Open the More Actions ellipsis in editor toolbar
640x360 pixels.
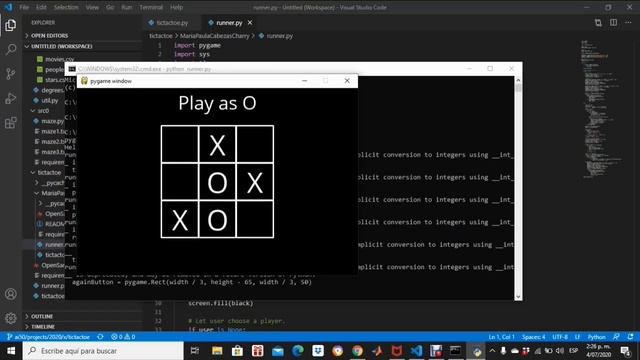[x=628, y=23]
